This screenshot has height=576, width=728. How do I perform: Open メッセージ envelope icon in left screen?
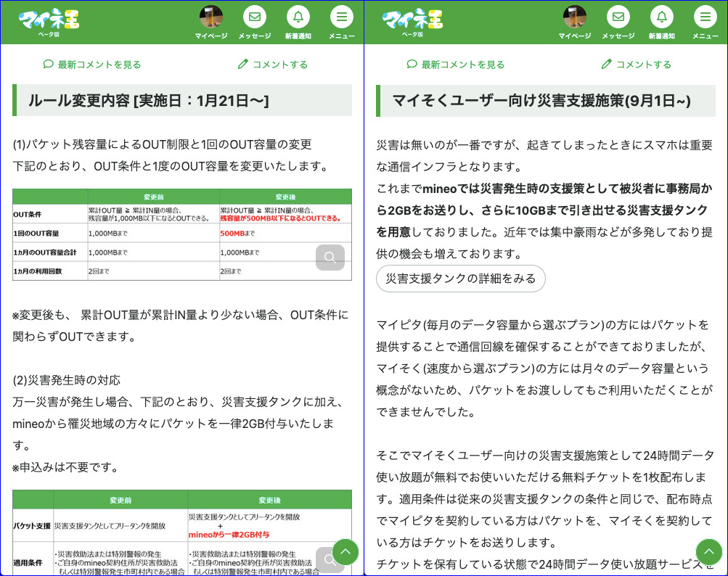click(x=255, y=17)
